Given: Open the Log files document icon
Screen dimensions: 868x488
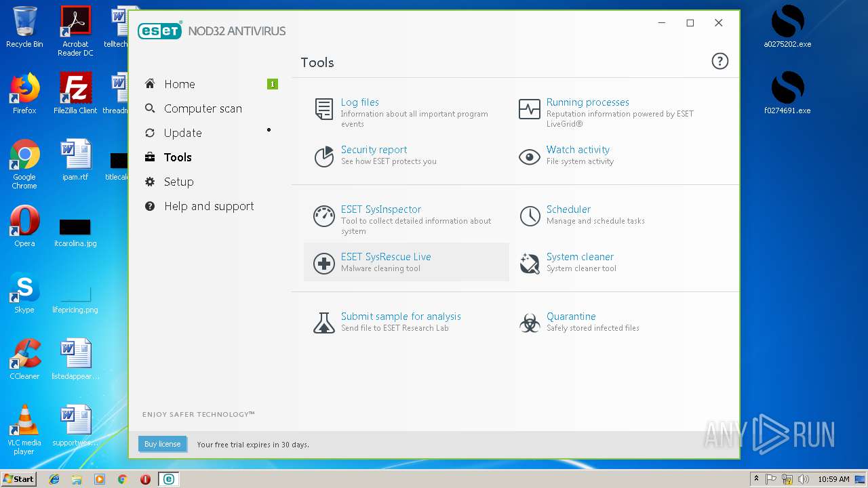Looking at the screenshot, I should point(324,109).
